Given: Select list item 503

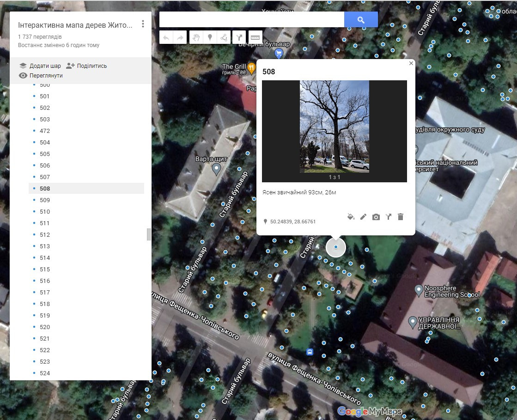Looking at the screenshot, I should [x=86, y=119].
